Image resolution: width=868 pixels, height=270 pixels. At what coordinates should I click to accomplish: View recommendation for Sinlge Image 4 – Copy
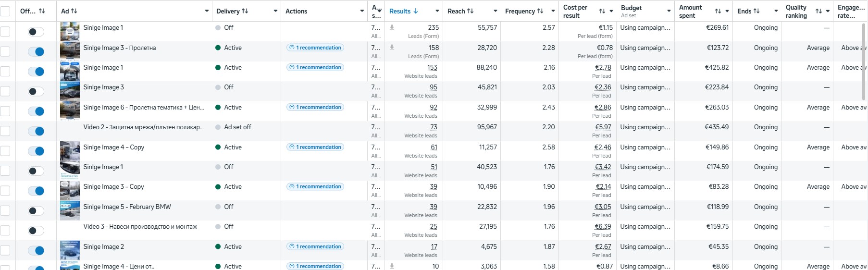(x=315, y=147)
